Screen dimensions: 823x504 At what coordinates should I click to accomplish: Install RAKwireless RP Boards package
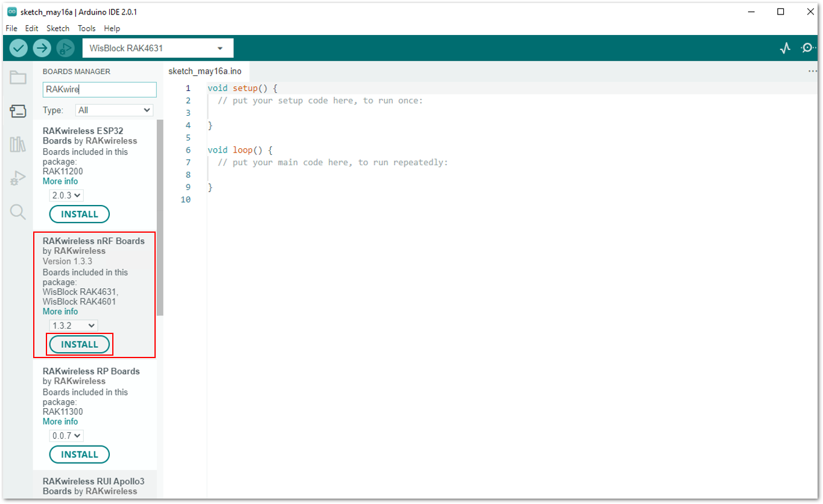[x=80, y=455]
